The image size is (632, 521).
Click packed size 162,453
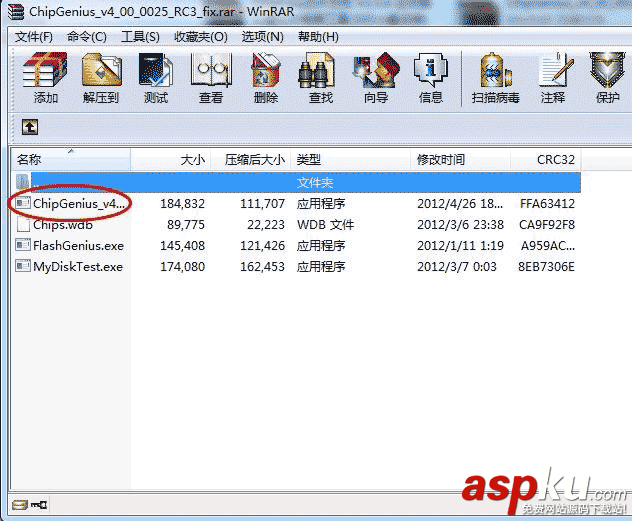click(262, 266)
